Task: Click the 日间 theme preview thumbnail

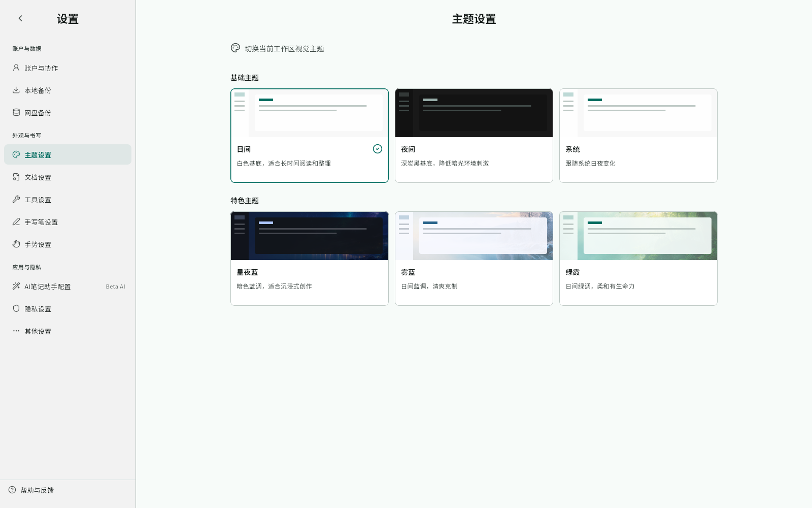Action: tap(310, 113)
